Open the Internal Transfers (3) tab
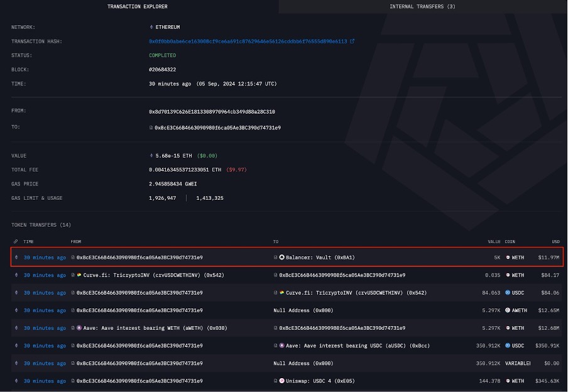The width and height of the screenshot is (568, 392). [422, 6]
